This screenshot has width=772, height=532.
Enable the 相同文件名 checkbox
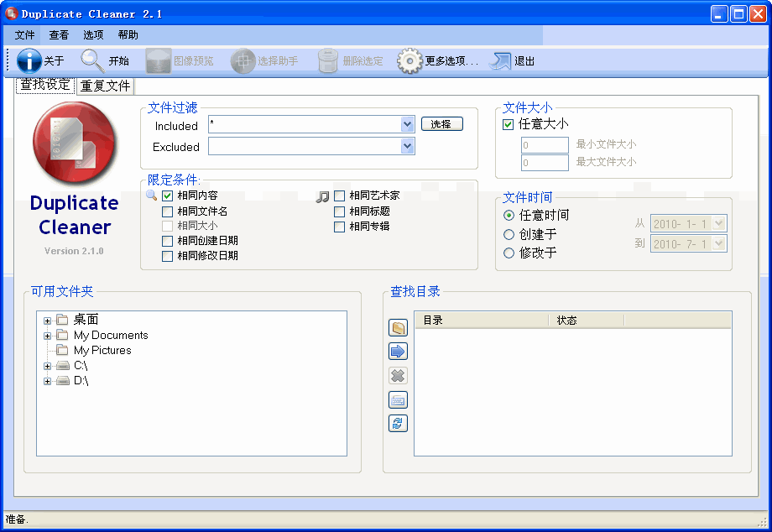(168, 211)
